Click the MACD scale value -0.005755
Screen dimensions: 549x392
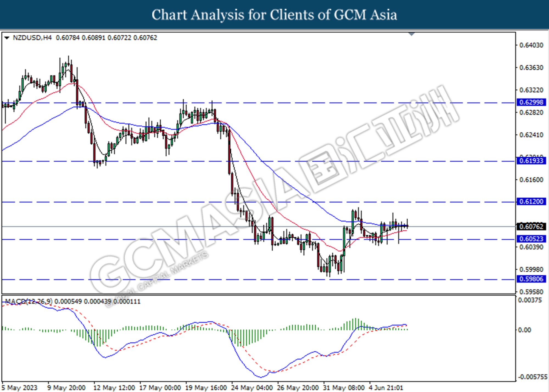(533, 377)
